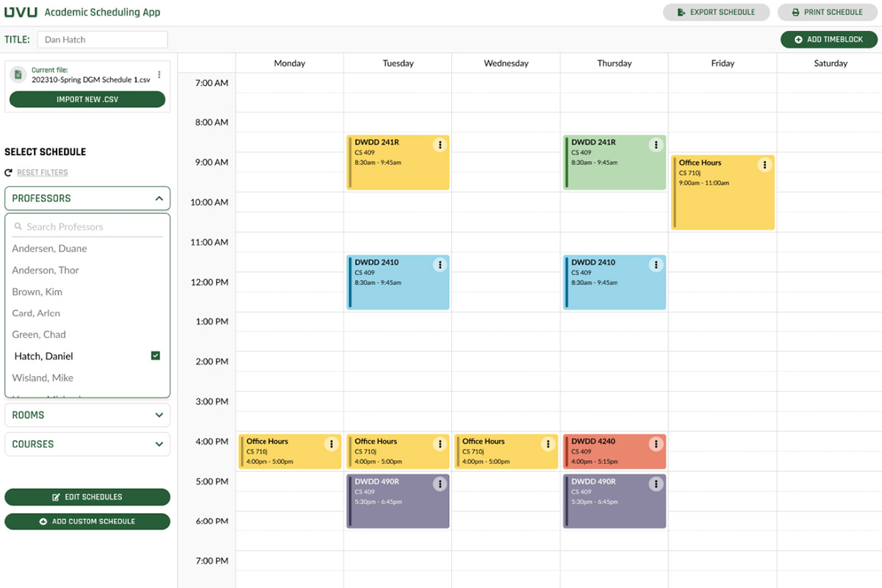Select the Tuesday Office Hours timeblock
The height and width of the screenshot is (588, 882).
(398, 451)
